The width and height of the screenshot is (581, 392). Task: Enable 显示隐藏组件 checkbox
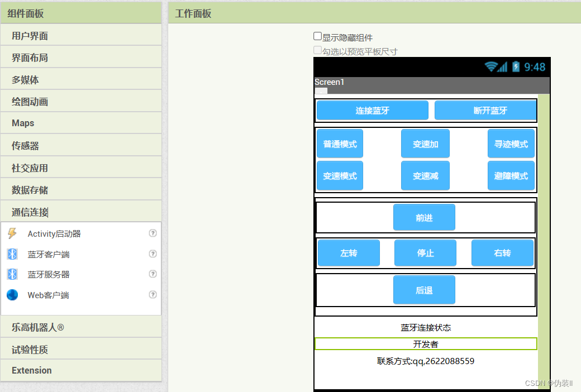coord(317,36)
